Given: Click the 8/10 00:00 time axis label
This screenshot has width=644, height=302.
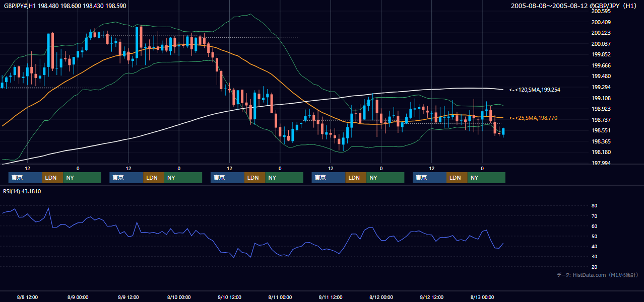Looking at the screenshot, I should pos(178,297).
